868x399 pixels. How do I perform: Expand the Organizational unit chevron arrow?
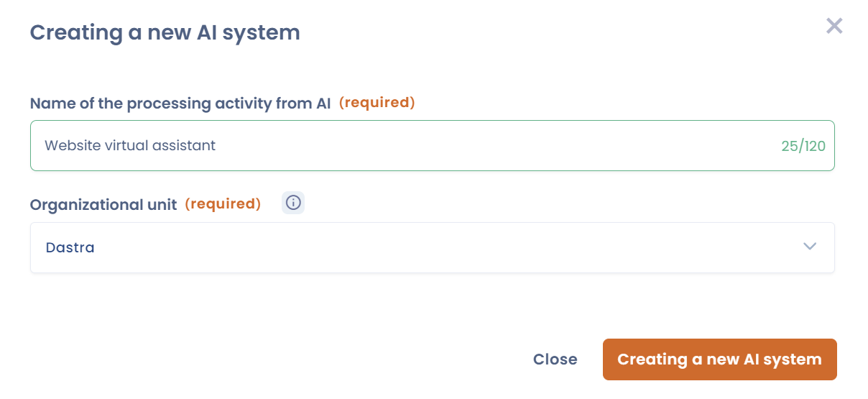pyautogui.click(x=810, y=247)
